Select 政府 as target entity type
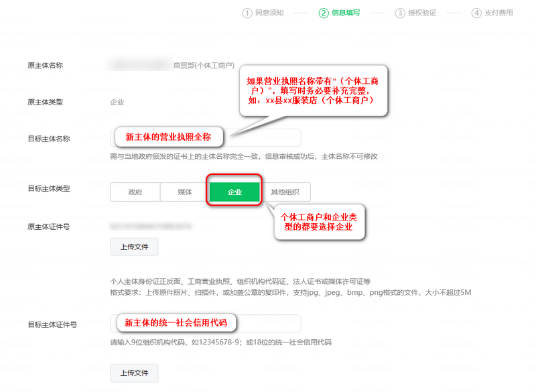This screenshot has width=536, height=392. pyautogui.click(x=135, y=192)
